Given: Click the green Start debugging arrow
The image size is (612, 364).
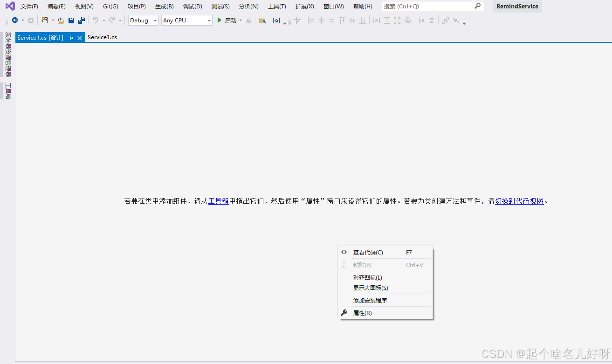Looking at the screenshot, I should pyautogui.click(x=220, y=21).
